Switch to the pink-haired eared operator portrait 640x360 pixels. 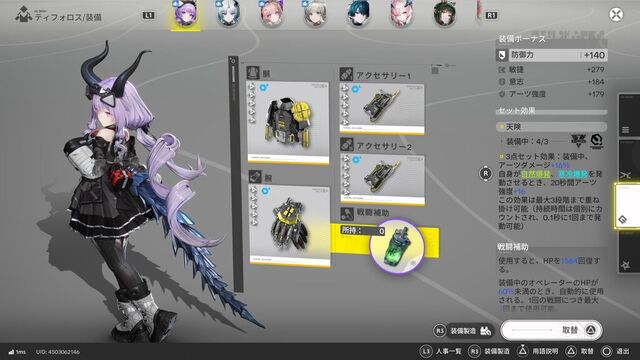[271, 13]
